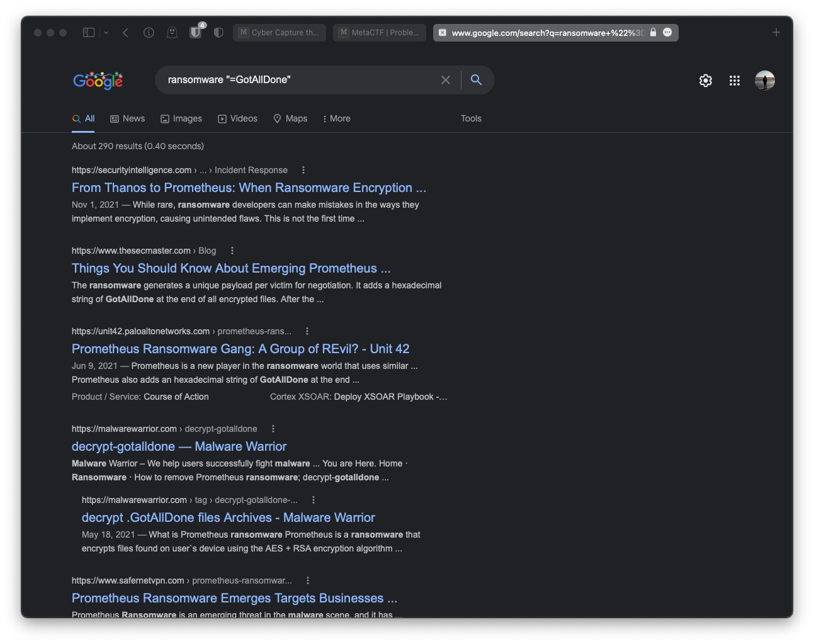The height and width of the screenshot is (644, 814).
Task: Toggle the browser sidebar panel icon
Action: click(89, 32)
